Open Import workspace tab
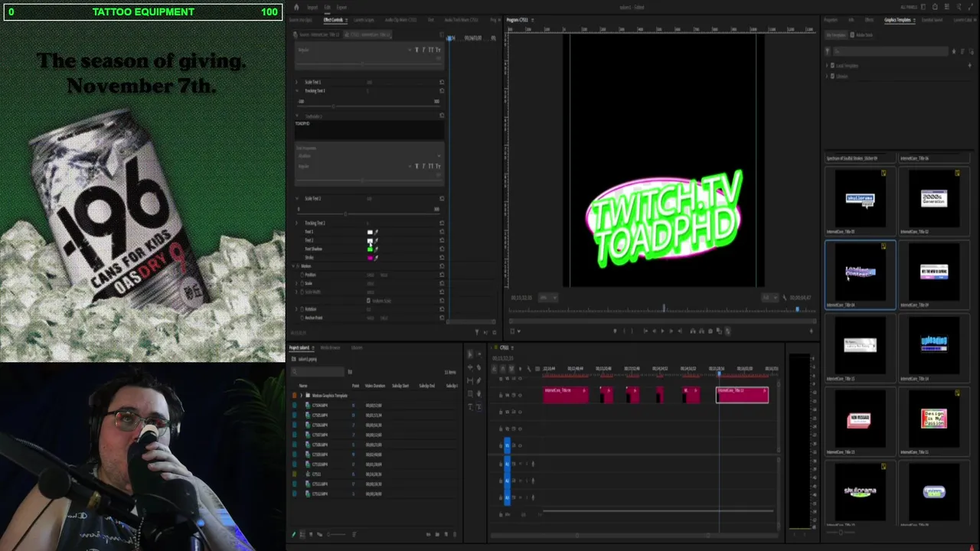 point(312,8)
